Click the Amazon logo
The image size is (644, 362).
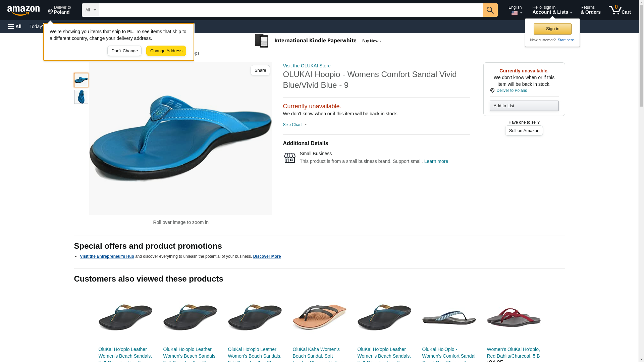click(23, 10)
